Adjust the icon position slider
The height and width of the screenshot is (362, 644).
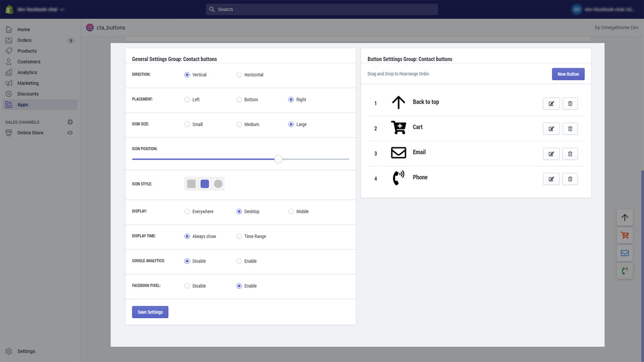[278, 159]
